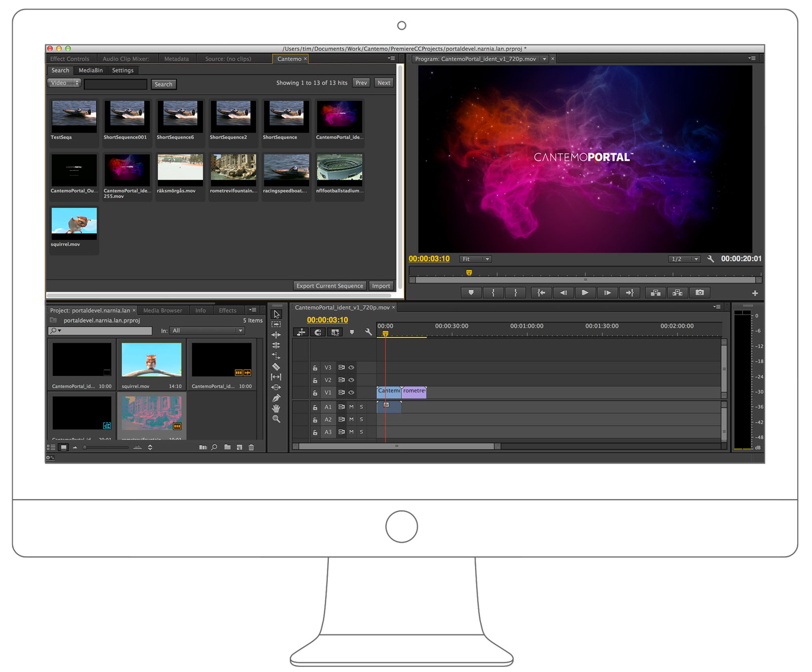Click the Lift button in Program monitor
The height and width of the screenshot is (672, 812).
click(x=656, y=293)
